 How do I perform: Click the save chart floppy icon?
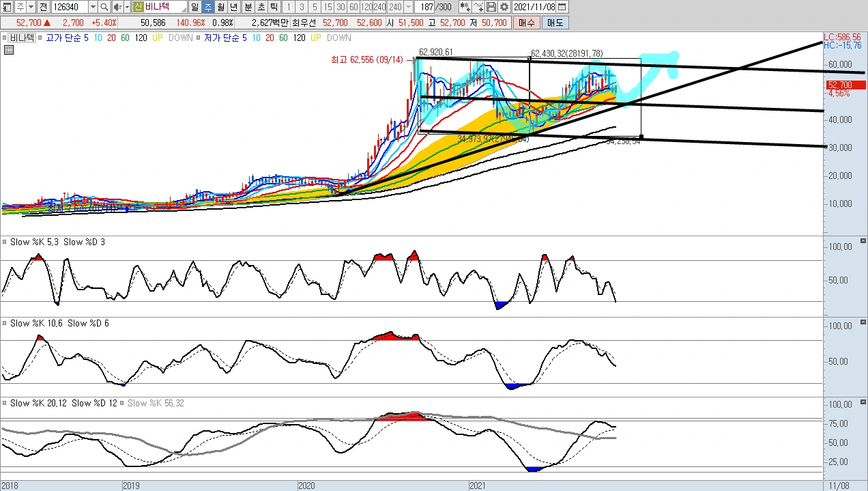click(x=491, y=7)
